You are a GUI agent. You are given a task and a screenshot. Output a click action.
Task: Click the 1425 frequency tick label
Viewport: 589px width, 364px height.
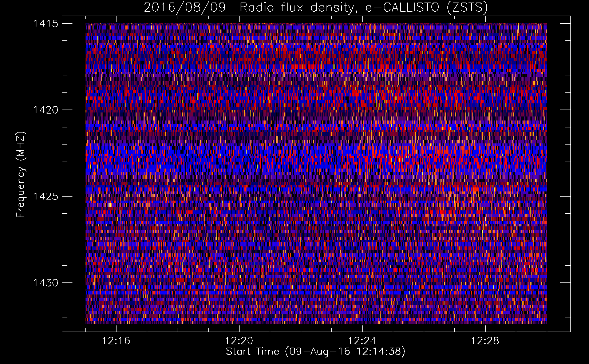(46, 197)
